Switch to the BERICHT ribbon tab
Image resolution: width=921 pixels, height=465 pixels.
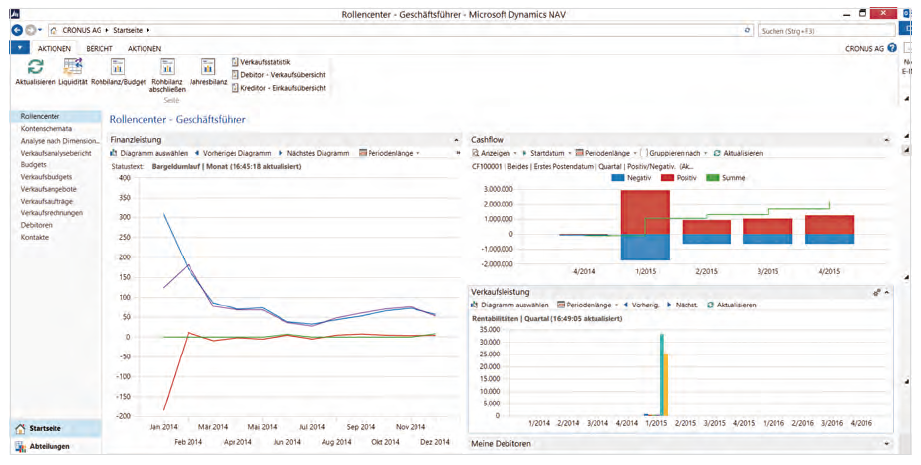99,49
